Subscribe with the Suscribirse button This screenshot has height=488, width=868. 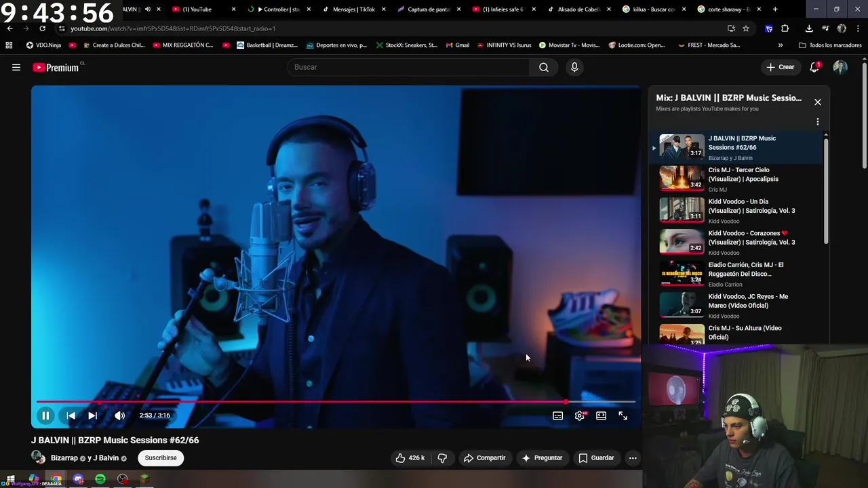(x=161, y=458)
